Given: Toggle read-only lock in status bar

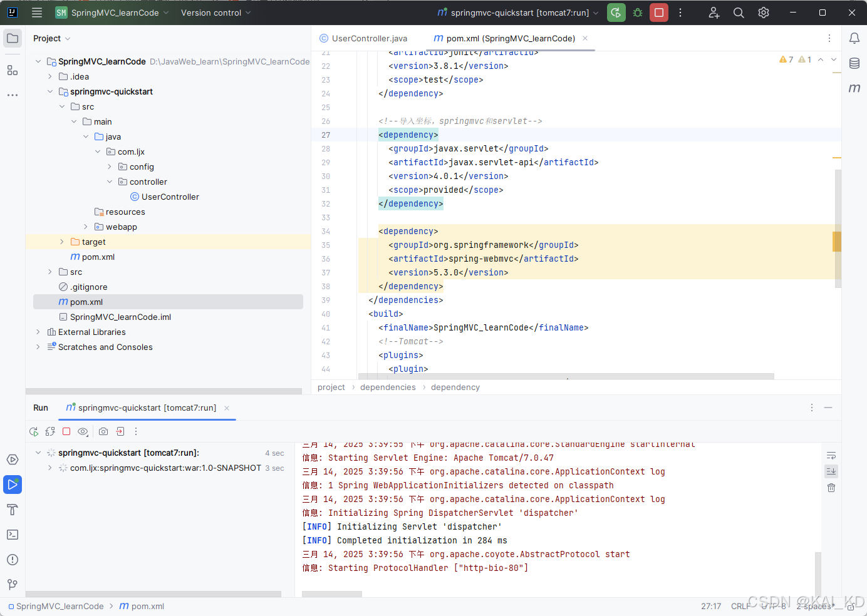Looking at the screenshot, I should click(x=851, y=606).
